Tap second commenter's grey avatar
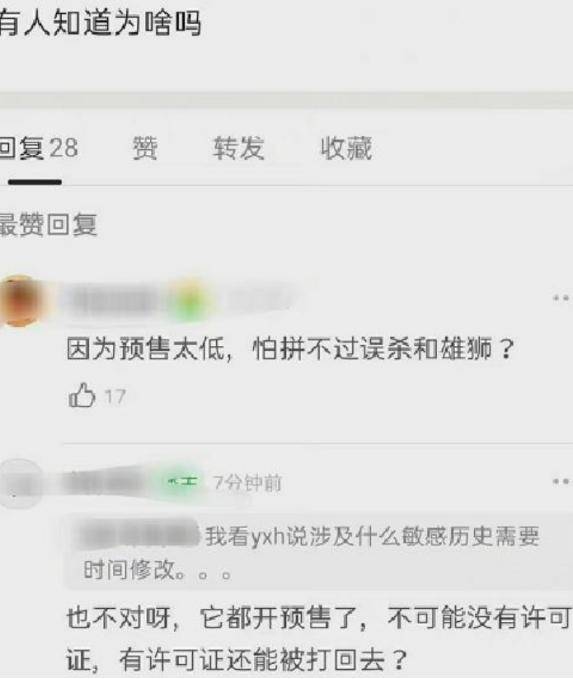Image resolution: width=573 pixels, height=679 pixels. click(19, 483)
